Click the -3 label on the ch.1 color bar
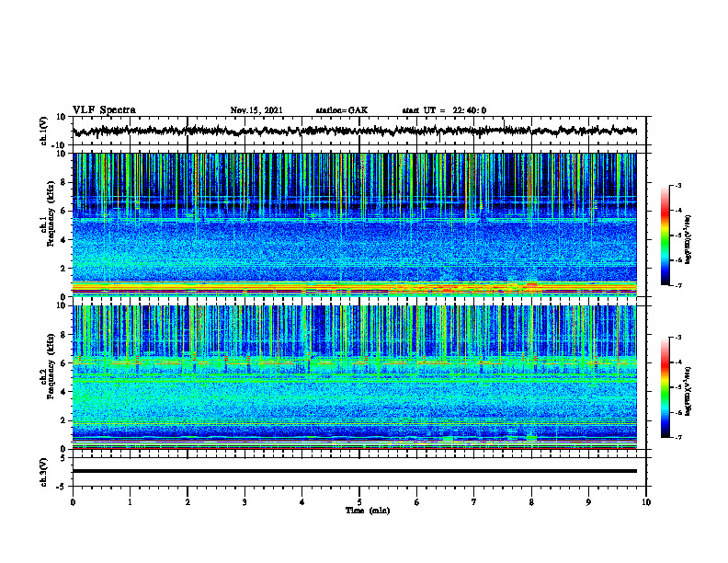The height and width of the screenshot is (563, 728). [677, 185]
